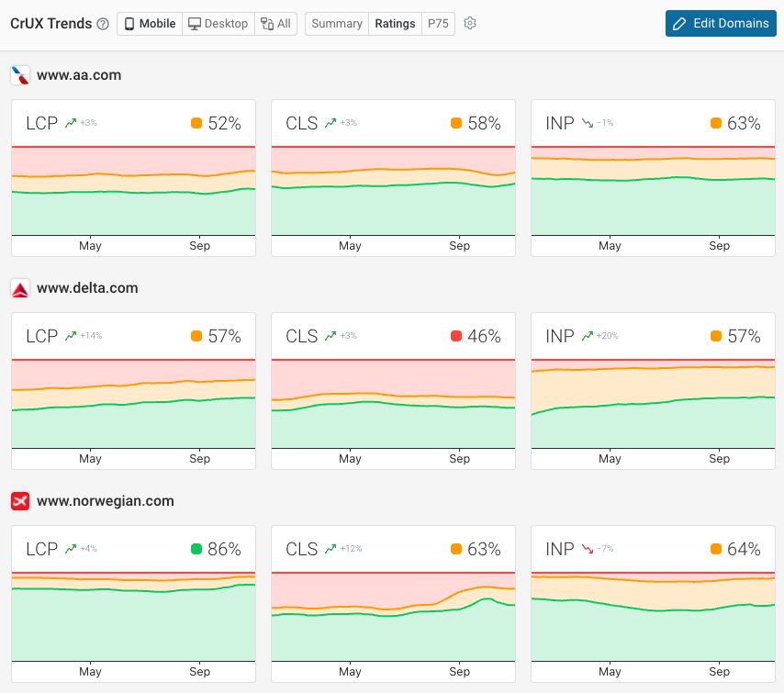The height and width of the screenshot is (693, 784).
Task: Enable the All devices filter
Action: 275,23
